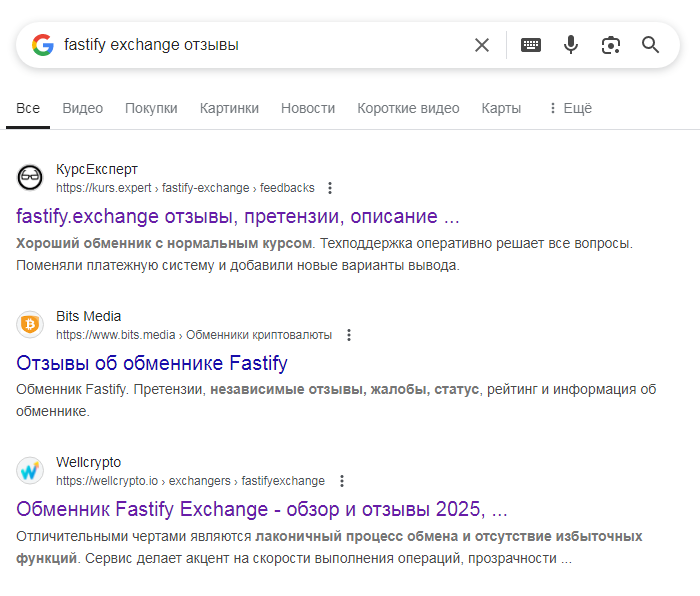Start voice search with microphone icon
Image resolution: width=700 pixels, height=596 pixels.
click(x=571, y=45)
